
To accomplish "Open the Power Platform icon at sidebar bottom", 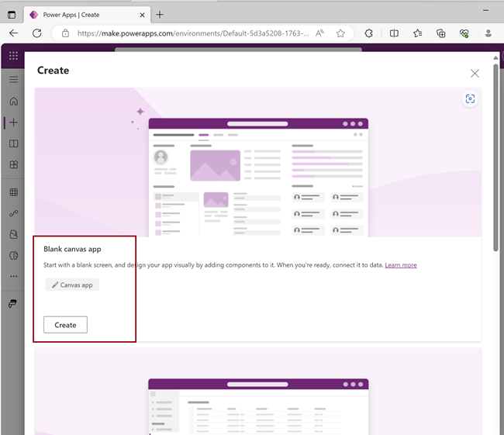I will (x=12, y=303).
